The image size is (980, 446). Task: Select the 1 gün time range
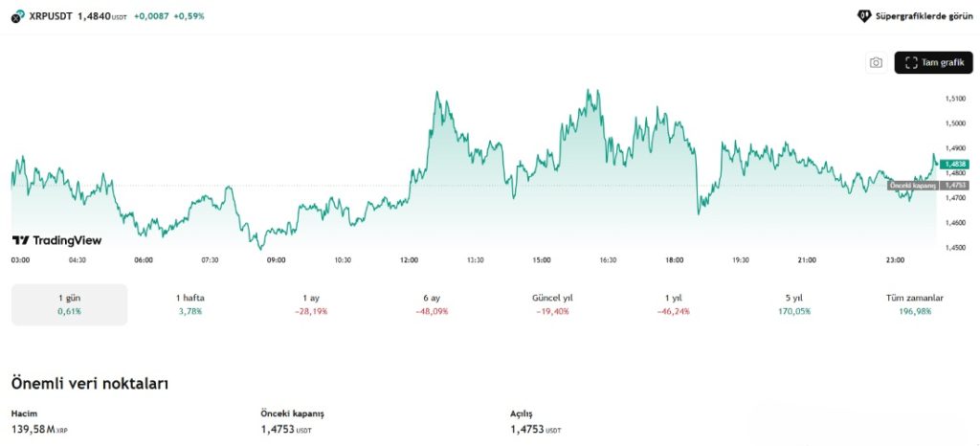[69, 304]
